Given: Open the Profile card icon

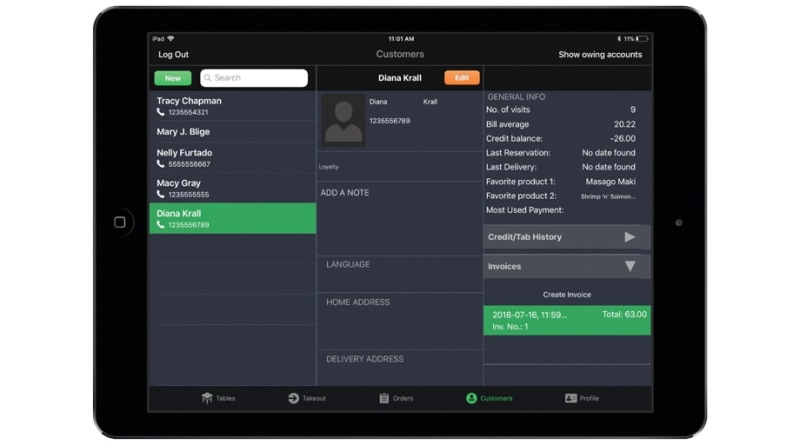Looking at the screenshot, I should [571, 398].
